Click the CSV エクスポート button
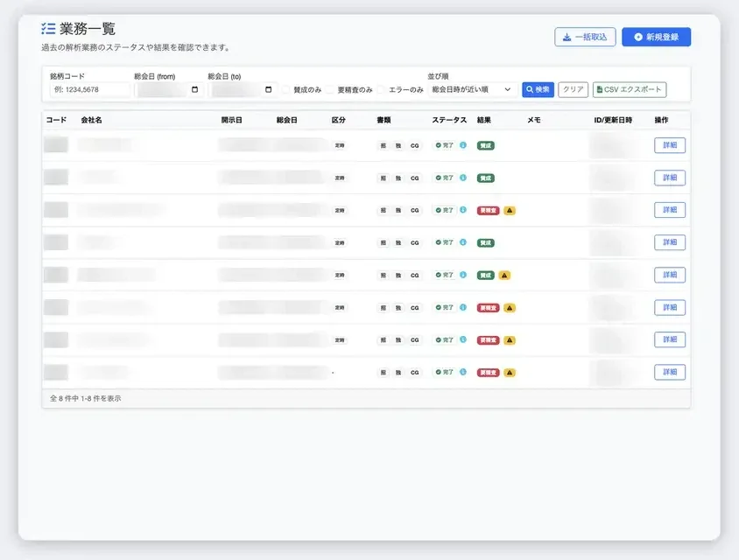 (630, 89)
